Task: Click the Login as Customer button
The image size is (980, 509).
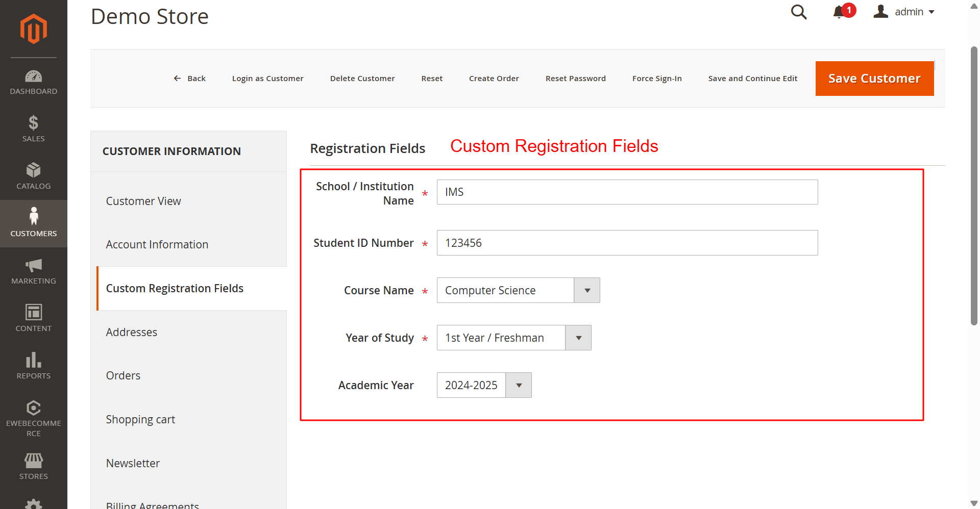Action: (x=267, y=79)
